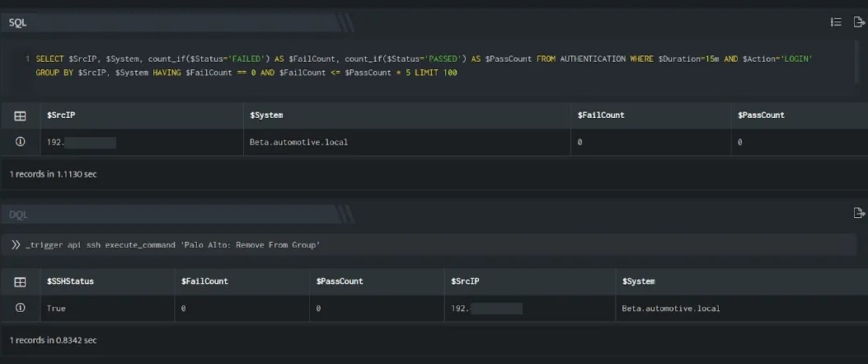Click the $FailCount header in DQL results
This screenshot has width=868, height=364.
(242, 281)
